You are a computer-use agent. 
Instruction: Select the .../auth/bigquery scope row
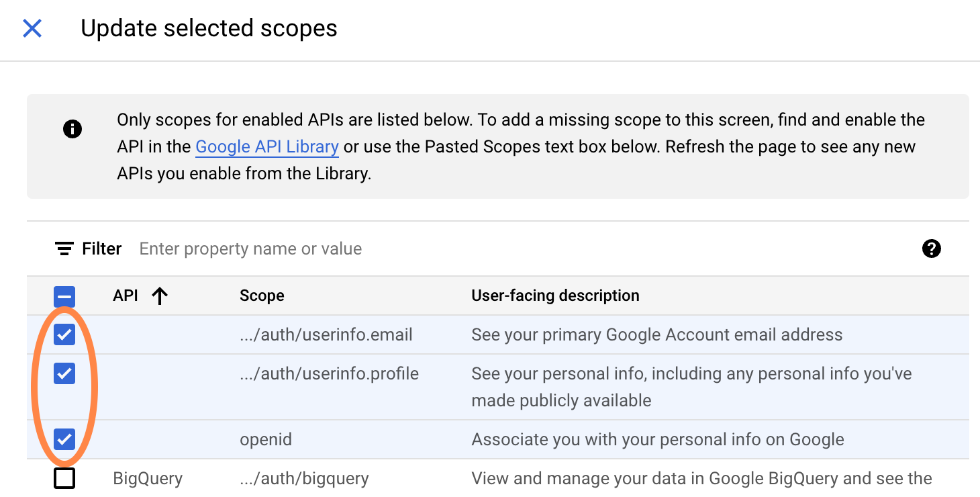[x=304, y=478]
